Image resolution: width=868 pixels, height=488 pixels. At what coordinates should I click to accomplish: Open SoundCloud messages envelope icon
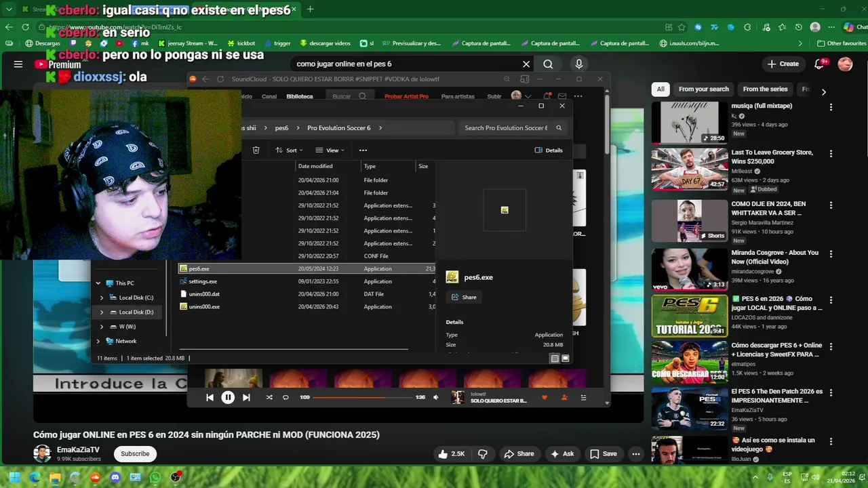(x=562, y=96)
